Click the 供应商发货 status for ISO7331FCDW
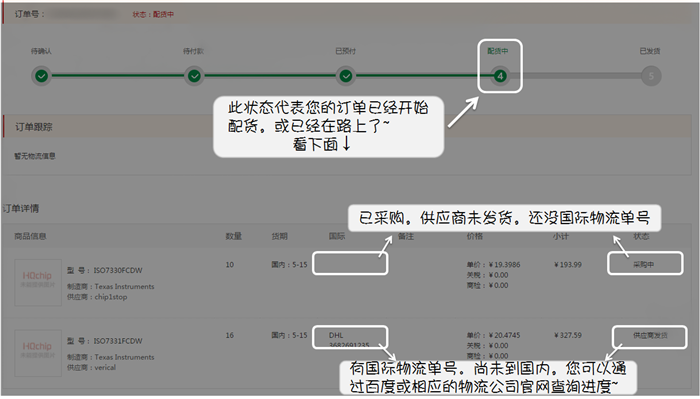This screenshot has width=700, height=399. tap(650, 335)
